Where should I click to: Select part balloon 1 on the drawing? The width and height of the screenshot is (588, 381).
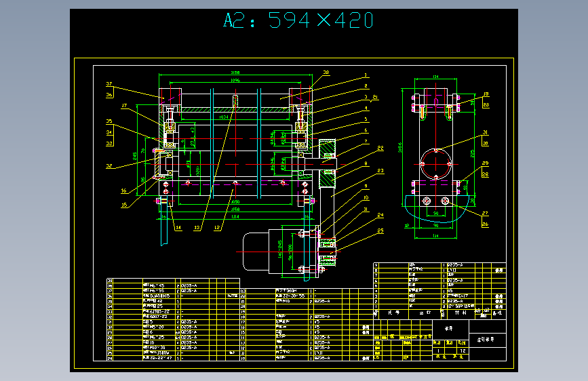point(366,75)
